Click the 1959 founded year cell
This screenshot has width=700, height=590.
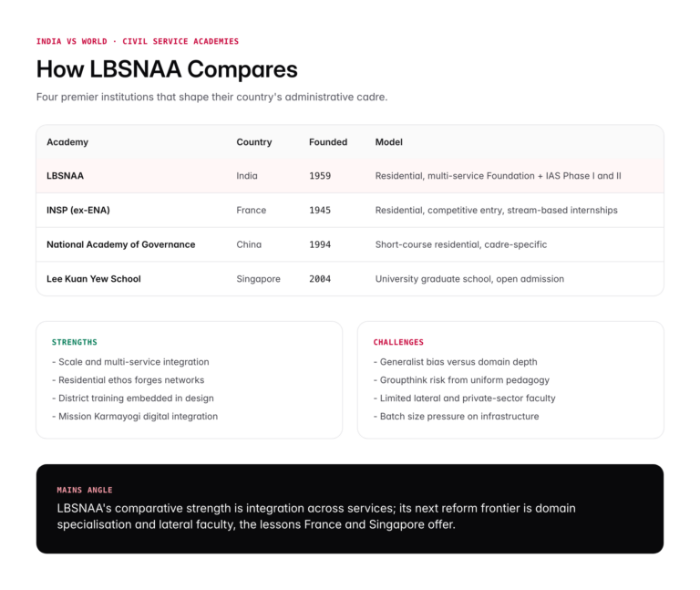[x=320, y=176]
